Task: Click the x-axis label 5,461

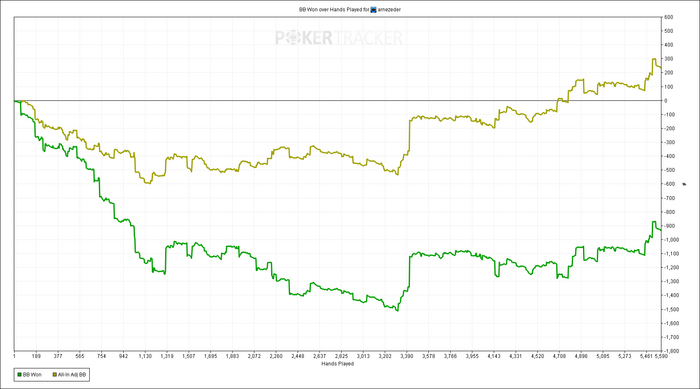Action: (x=646, y=356)
